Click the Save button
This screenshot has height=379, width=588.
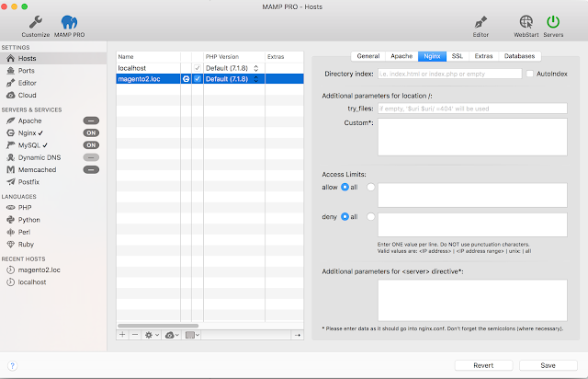[548, 365]
